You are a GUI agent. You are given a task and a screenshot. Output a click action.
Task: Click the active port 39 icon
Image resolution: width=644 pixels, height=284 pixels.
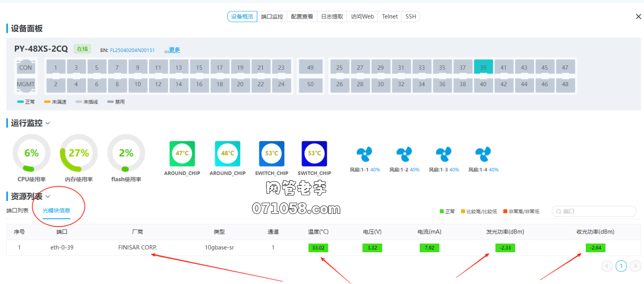[483, 67]
